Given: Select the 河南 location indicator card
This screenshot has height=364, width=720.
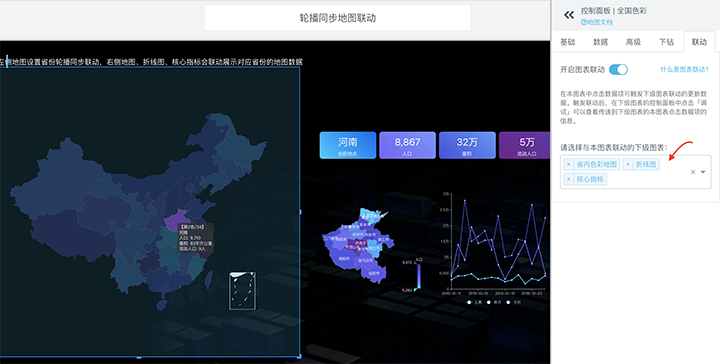Looking at the screenshot, I should click(348, 146).
